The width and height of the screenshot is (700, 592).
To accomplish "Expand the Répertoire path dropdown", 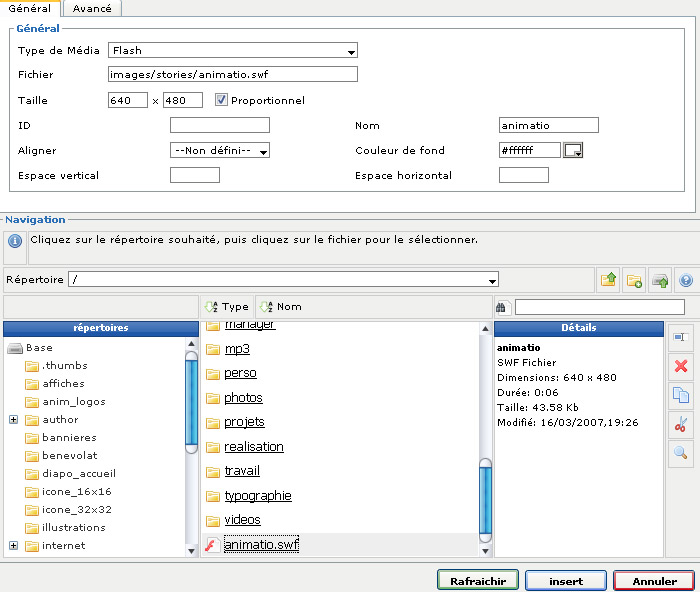I will click(x=492, y=280).
